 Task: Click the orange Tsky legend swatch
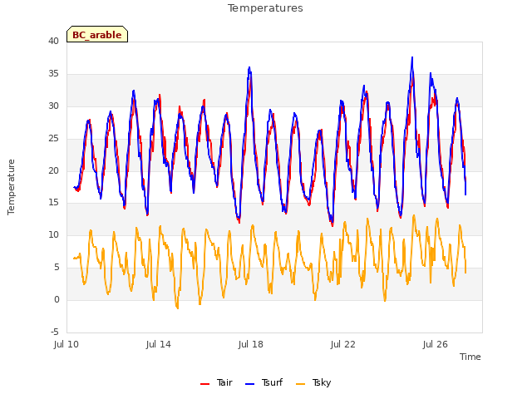tap(301, 384)
